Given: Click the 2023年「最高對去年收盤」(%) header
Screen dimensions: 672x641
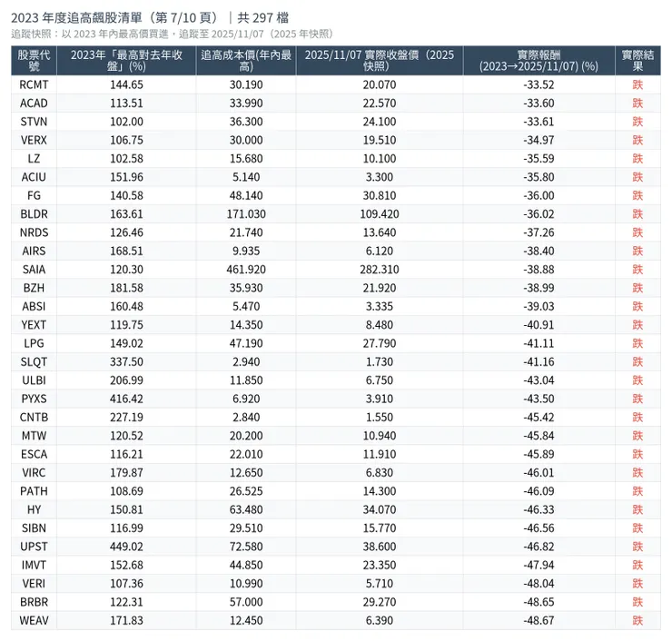Looking at the screenshot, I should coord(126,61).
